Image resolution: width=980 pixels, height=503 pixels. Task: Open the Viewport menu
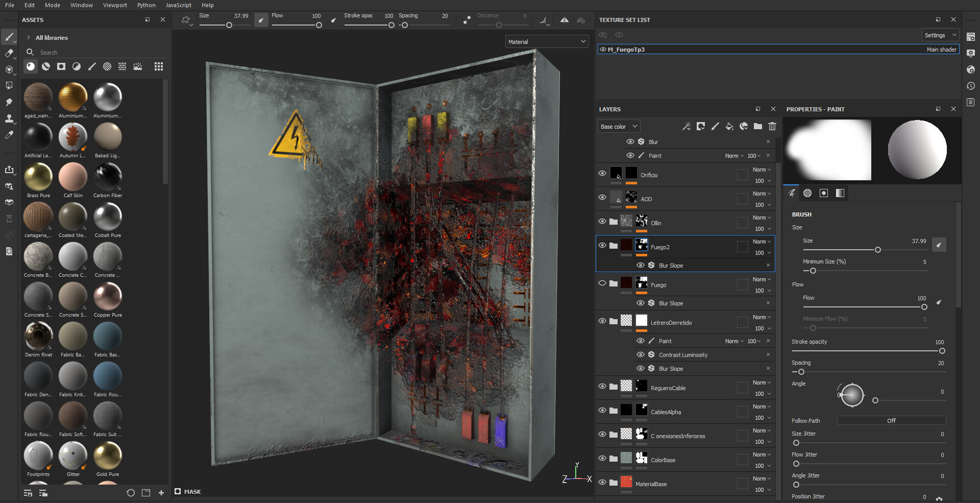coord(115,5)
